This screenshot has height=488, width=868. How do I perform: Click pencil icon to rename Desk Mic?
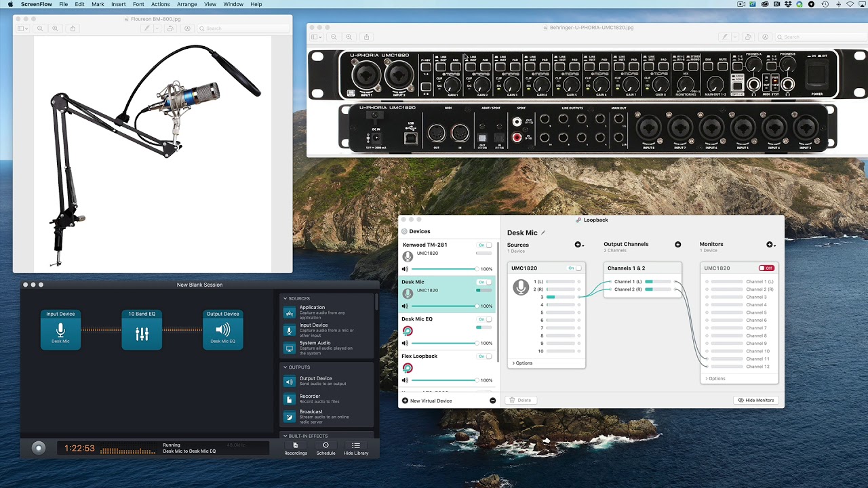click(543, 232)
